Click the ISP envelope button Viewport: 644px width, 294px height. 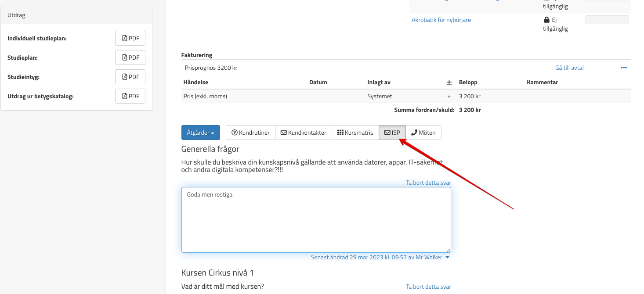coord(392,133)
